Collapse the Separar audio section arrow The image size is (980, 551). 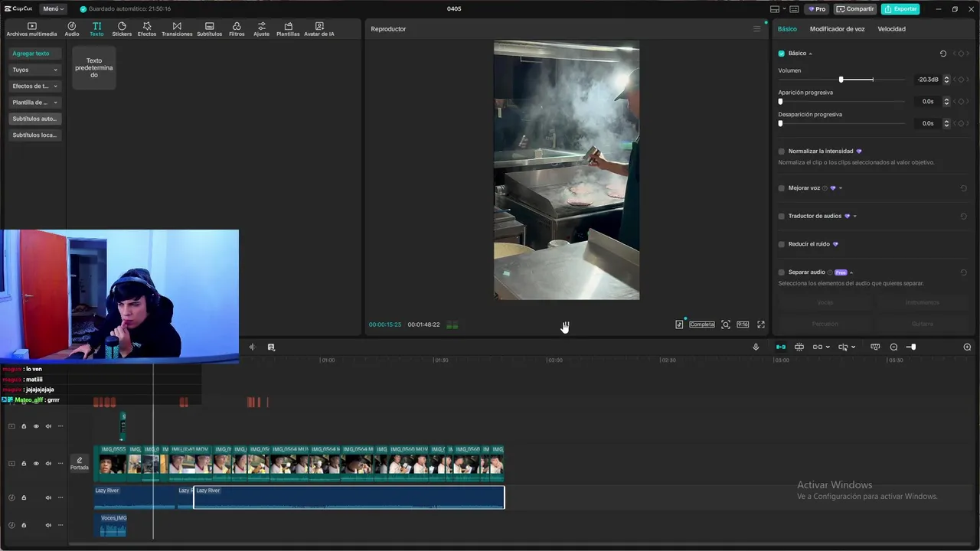tap(851, 272)
